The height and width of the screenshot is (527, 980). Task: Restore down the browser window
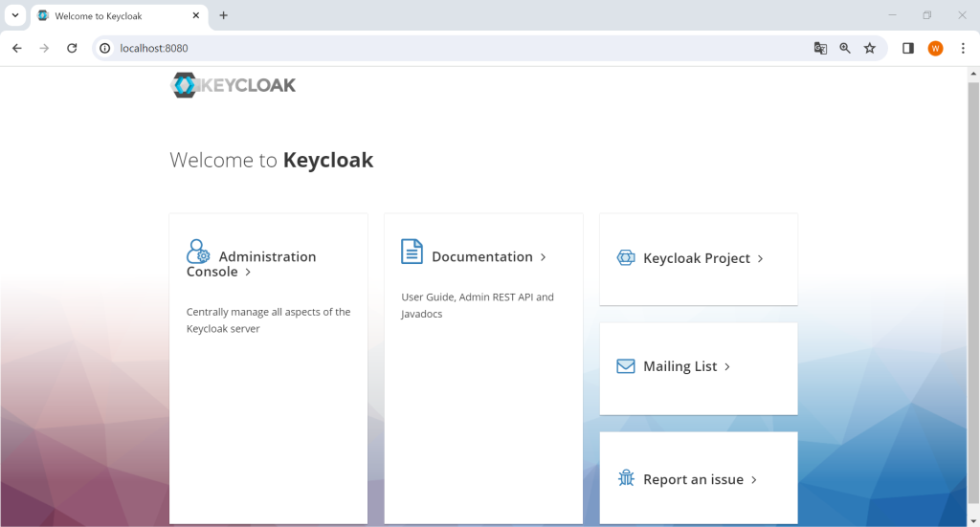(x=926, y=15)
